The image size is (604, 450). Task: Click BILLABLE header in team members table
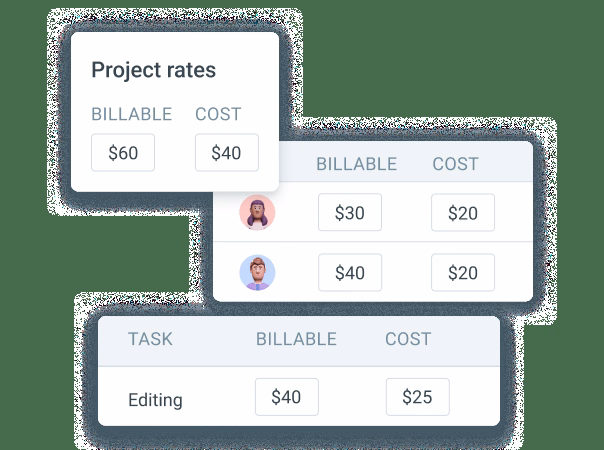pos(356,164)
